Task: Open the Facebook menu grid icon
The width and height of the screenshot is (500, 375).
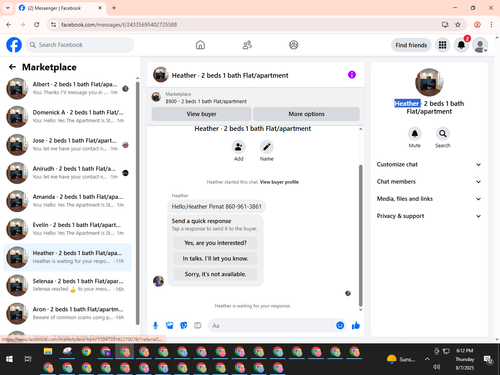Action: 442,45
